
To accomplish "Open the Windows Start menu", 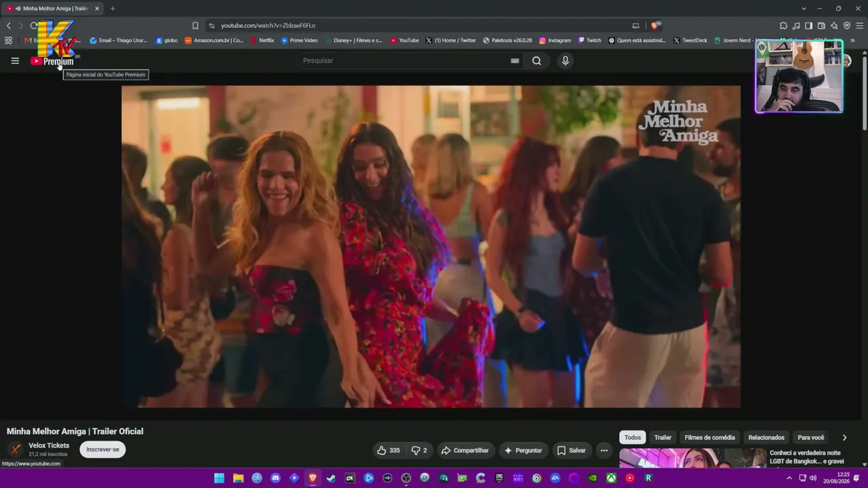I will 219,478.
